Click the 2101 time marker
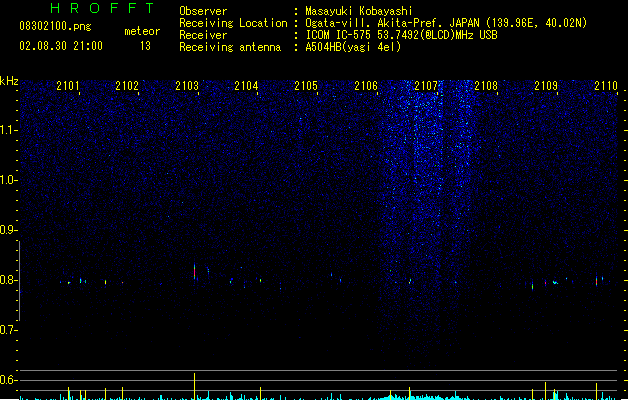This screenshot has height=400, width=629. click(x=68, y=86)
